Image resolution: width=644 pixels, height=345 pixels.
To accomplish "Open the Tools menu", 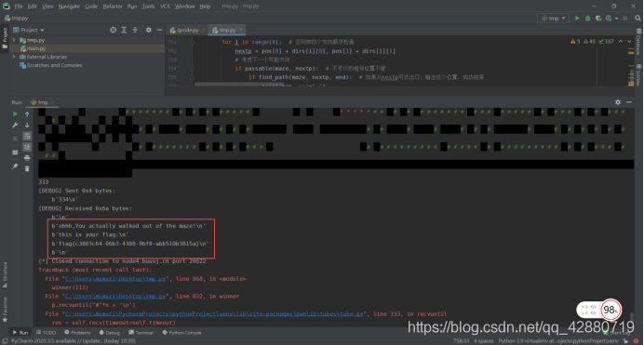I will pos(148,7).
